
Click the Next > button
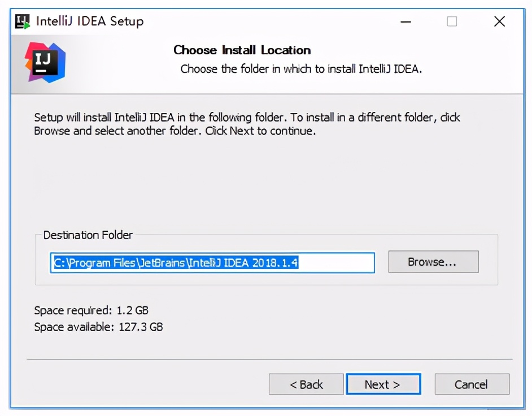(383, 384)
